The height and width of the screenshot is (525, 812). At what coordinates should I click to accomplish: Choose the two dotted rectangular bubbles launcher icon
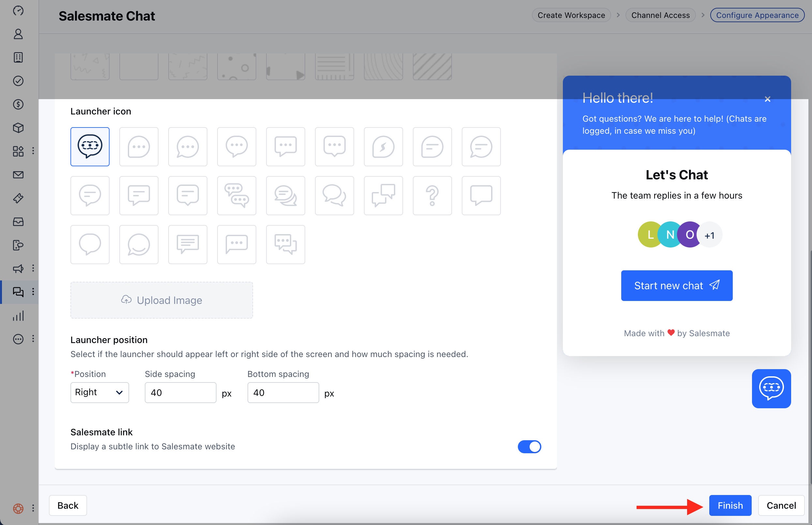click(x=286, y=245)
